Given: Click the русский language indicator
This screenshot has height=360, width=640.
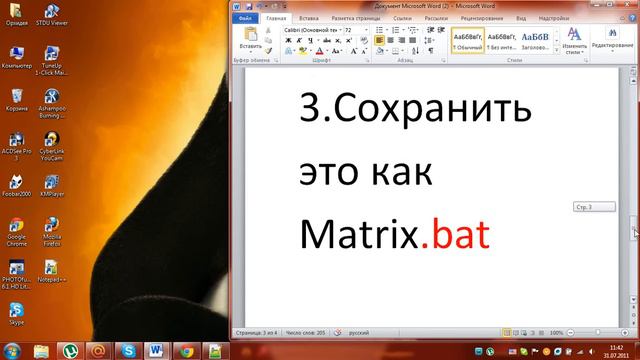Looking at the screenshot, I should click(359, 333).
